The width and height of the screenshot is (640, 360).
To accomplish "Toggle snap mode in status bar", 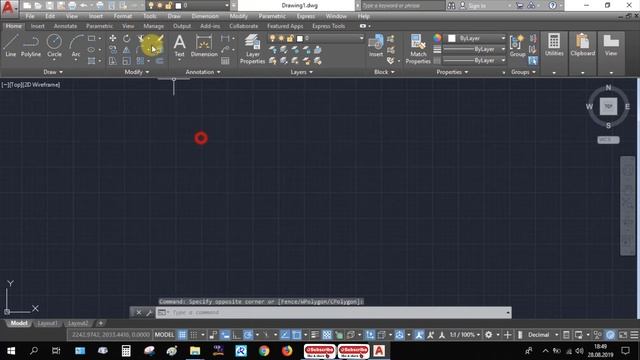I will tap(194, 335).
